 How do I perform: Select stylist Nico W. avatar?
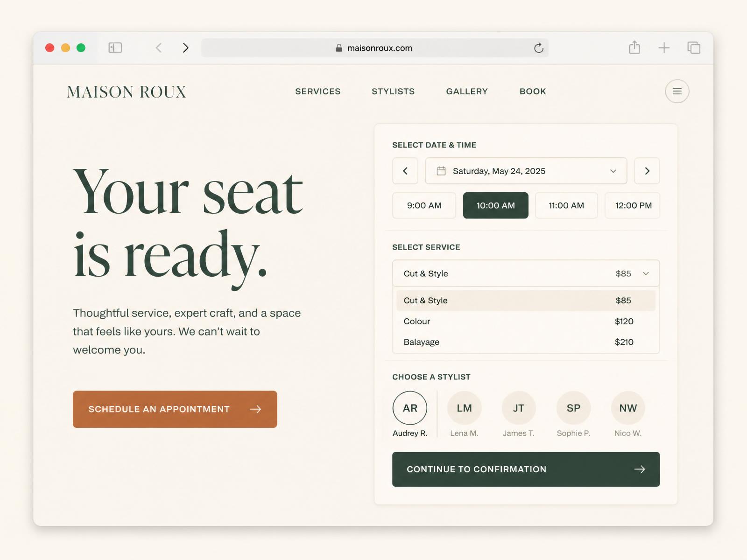tap(628, 408)
